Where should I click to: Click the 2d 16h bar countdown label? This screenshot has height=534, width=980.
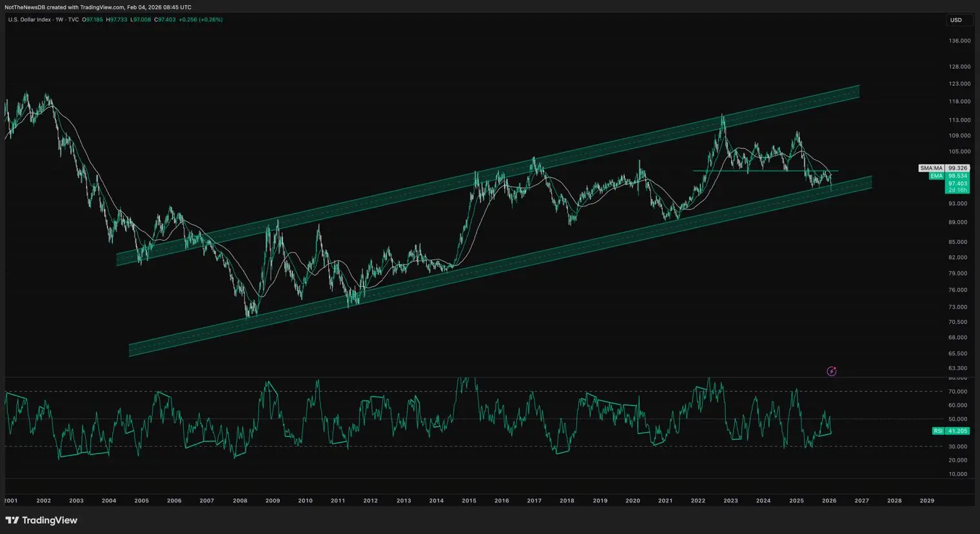(x=957, y=190)
